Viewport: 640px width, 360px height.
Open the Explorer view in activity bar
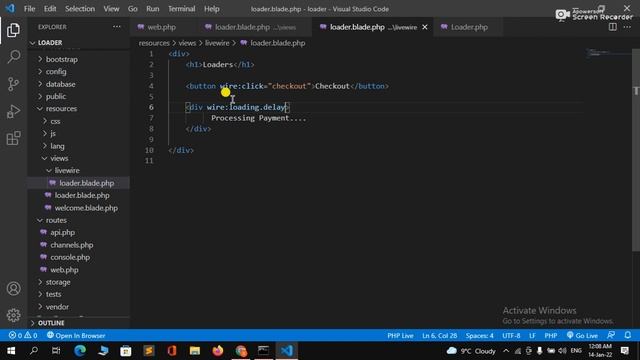tap(13, 30)
